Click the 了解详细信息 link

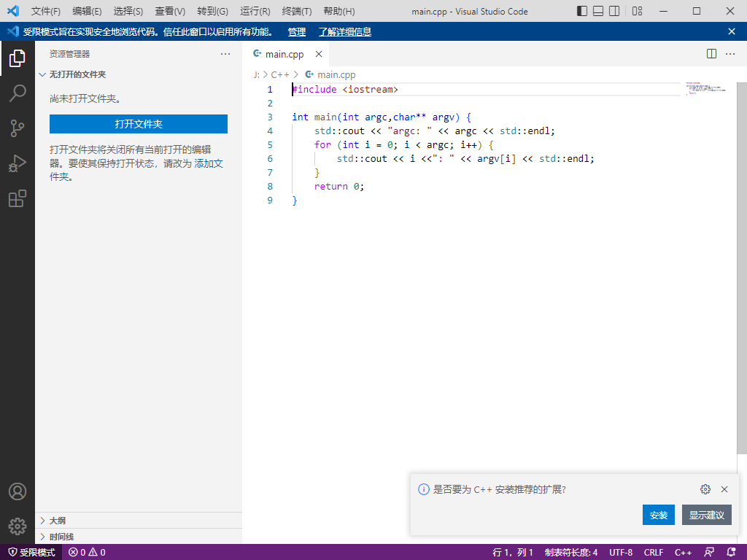[x=345, y=31]
